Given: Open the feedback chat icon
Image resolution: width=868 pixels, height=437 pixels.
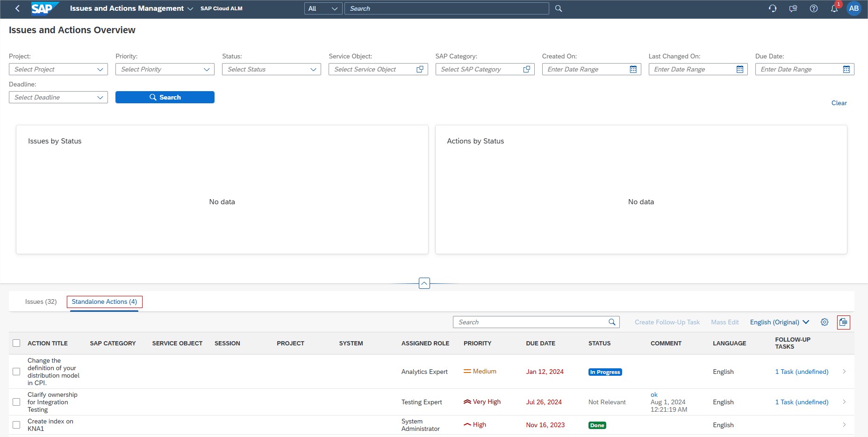Looking at the screenshot, I should [x=793, y=8].
